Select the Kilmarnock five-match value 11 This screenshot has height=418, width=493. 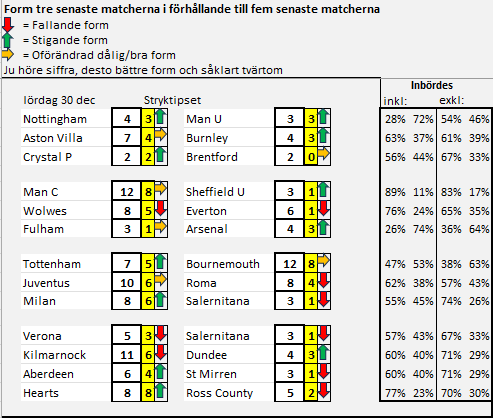pos(127,355)
